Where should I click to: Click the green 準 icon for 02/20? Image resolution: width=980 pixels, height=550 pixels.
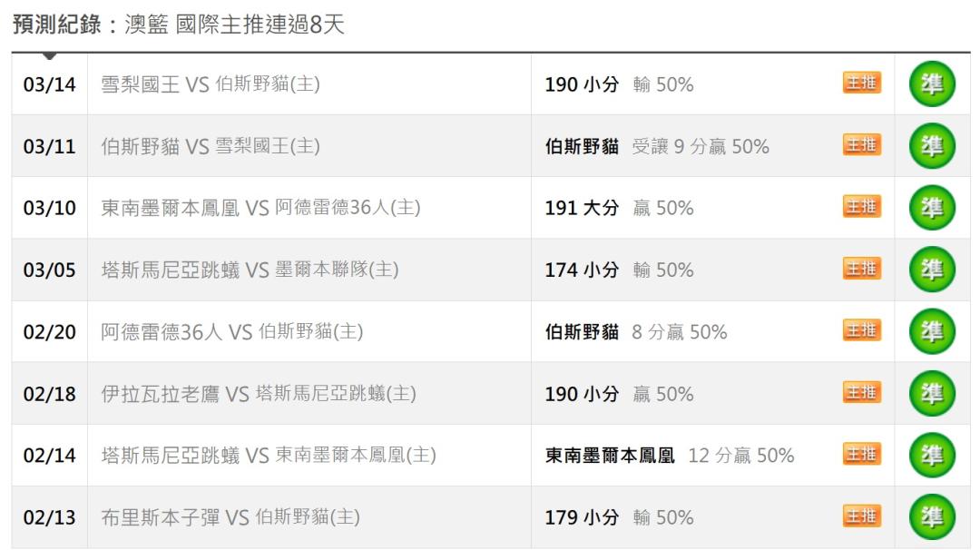[932, 331]
